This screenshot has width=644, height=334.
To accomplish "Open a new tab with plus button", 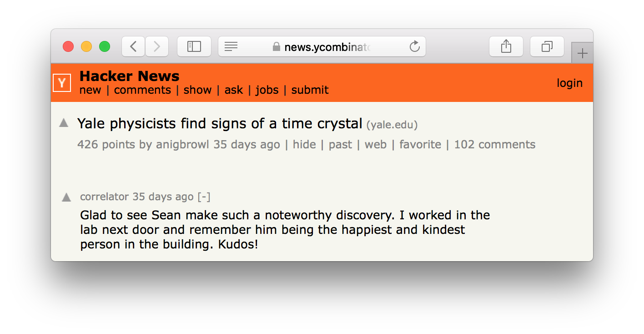I will pyautogui.click(x=582, y=54).
